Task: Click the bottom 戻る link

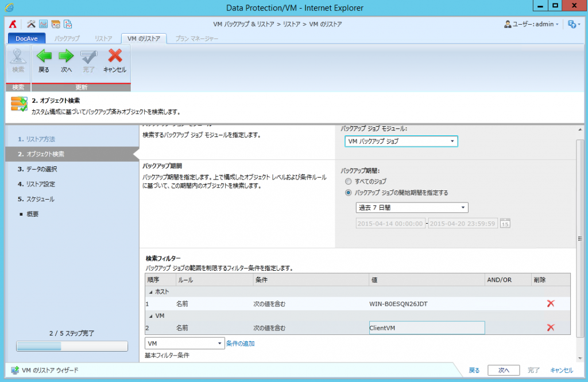Action: [x=474, y=371]
